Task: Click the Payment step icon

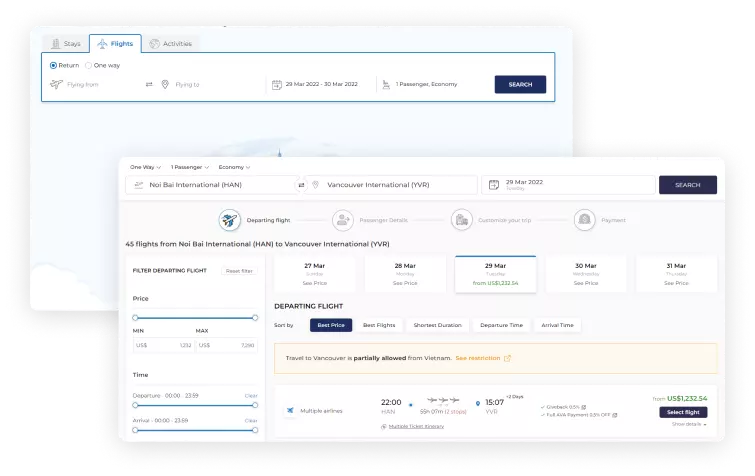Action: [x=584, y=220]
